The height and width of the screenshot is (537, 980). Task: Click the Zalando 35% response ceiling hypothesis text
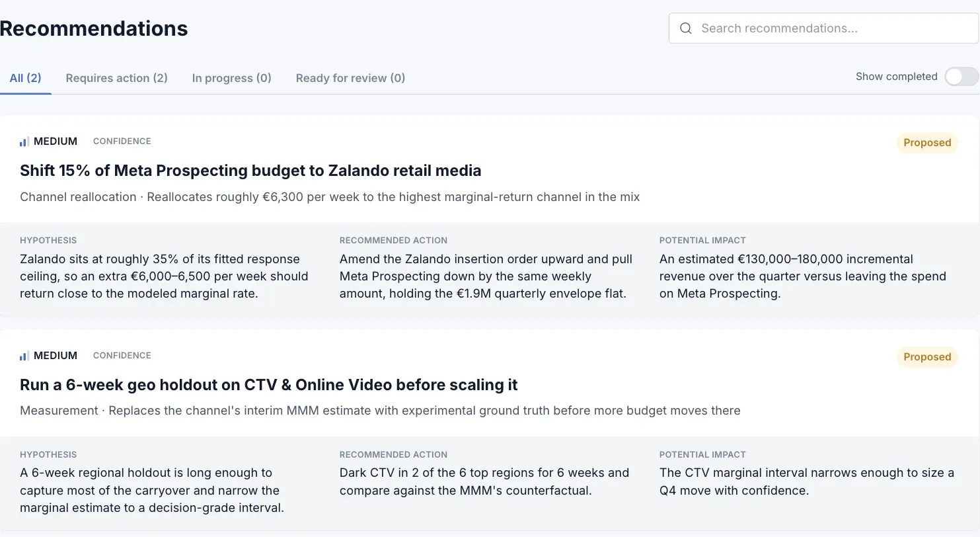pos(164,276)
